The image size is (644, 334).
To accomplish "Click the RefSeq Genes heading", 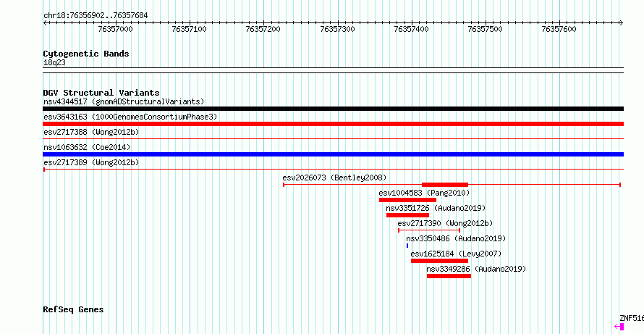I will (73, 310).
